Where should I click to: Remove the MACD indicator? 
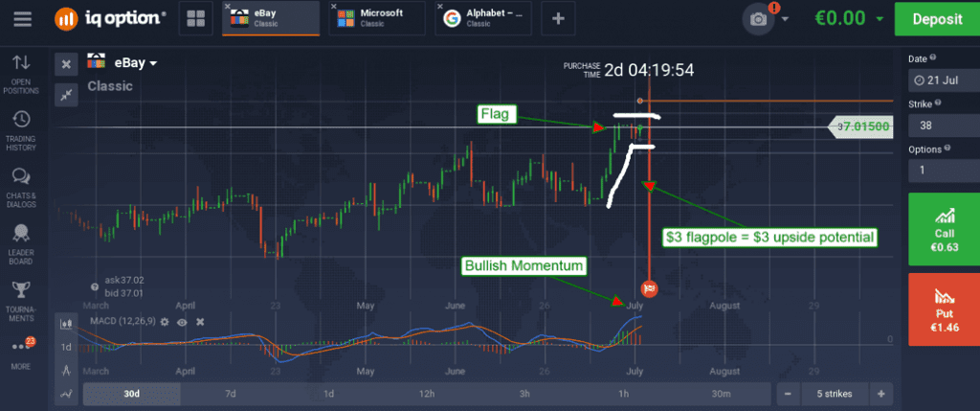[x=201, y=322]
